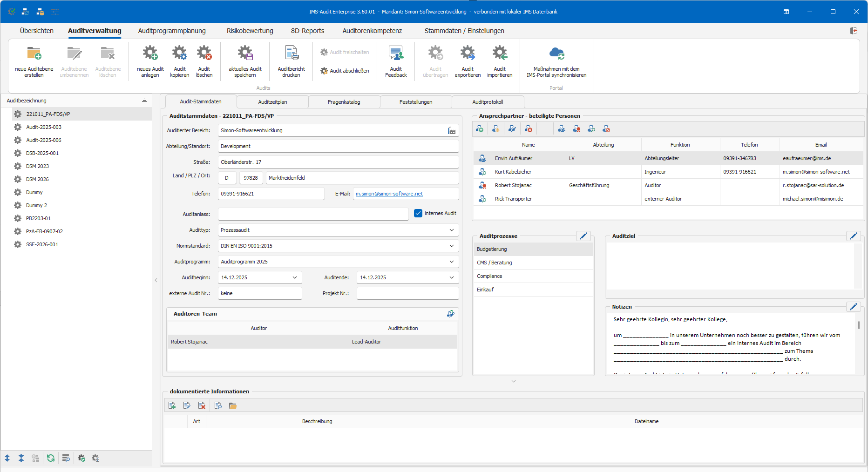The image size is (868, 472).
Task: Collapse the Auditbezeichnung panel header arrow
Action: 144,101
